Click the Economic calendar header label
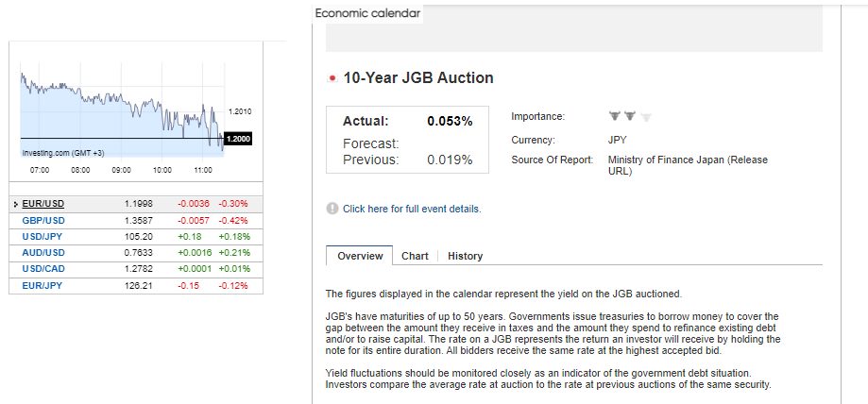This screenshot has height=404, width=868. point(367,13)
